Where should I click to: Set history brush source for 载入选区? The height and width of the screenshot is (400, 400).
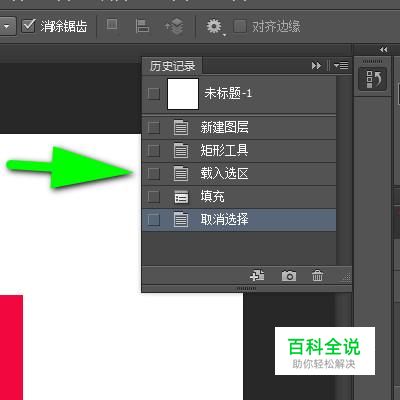click(153, 174)
